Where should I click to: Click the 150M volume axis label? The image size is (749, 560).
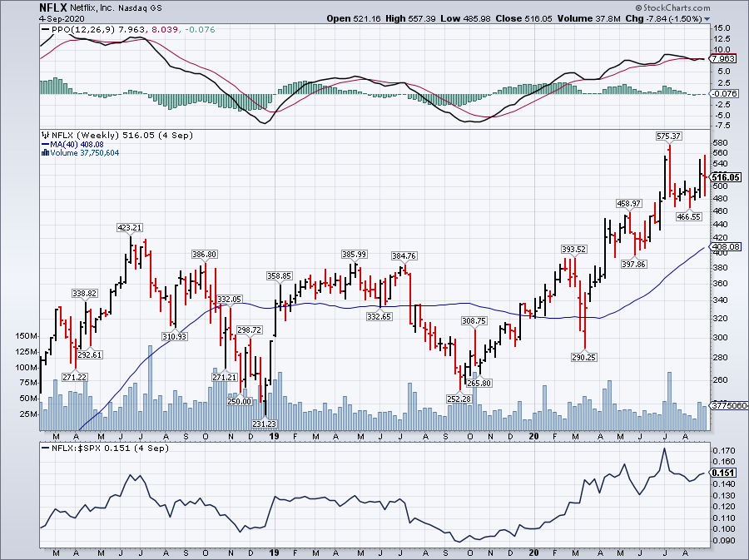27,336
